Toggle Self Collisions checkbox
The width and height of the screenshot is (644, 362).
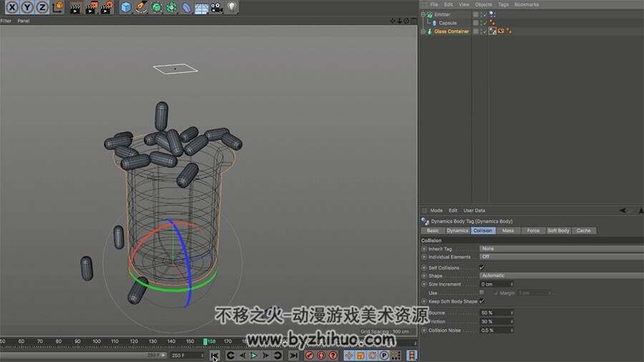tap(482, 268)
